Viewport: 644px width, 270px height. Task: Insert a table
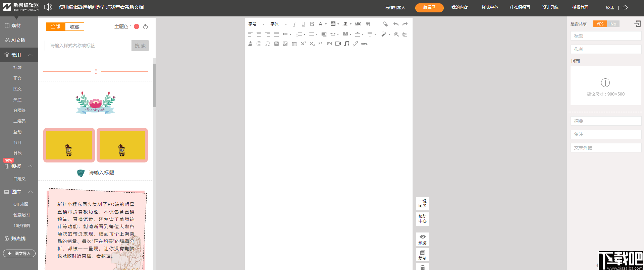pos(294,44)
